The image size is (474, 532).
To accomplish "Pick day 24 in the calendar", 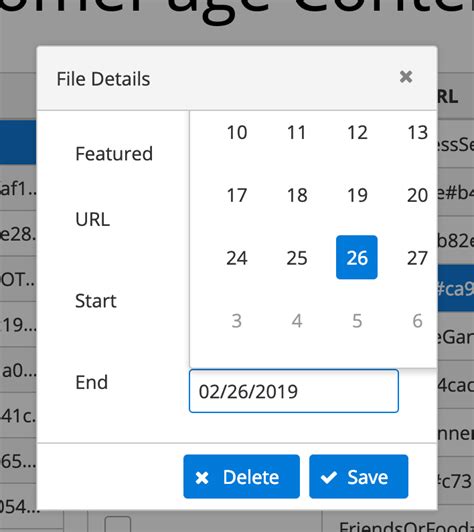I will click(237, 258).
